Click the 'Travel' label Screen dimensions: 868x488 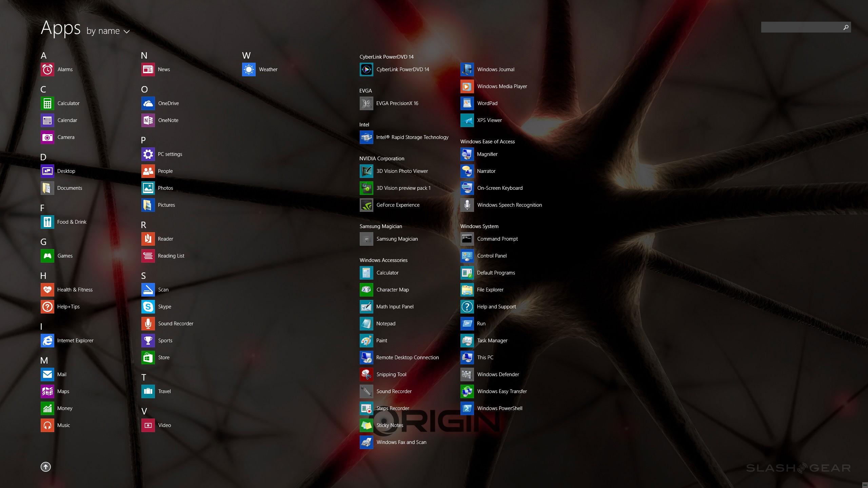(164, 391)
